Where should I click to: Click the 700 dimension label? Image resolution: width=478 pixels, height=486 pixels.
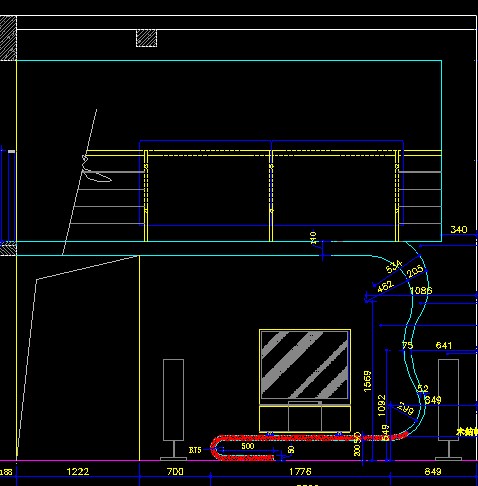click(x=175, y=471)
